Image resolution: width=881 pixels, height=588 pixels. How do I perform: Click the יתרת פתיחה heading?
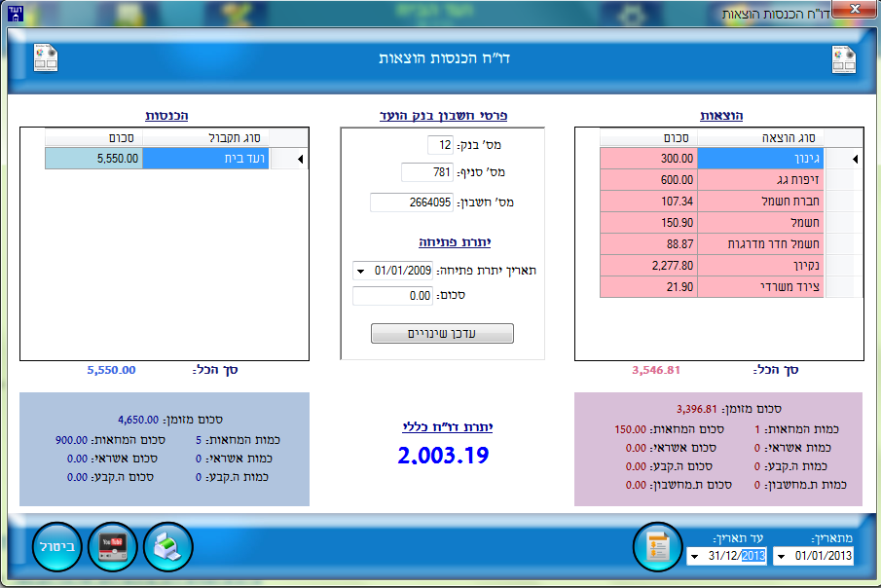click(x=455, y=241)
